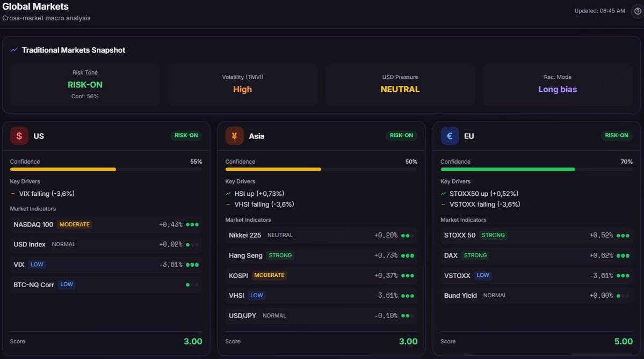
Task: Open the help question-mark icon
Action: coord(638,11)
